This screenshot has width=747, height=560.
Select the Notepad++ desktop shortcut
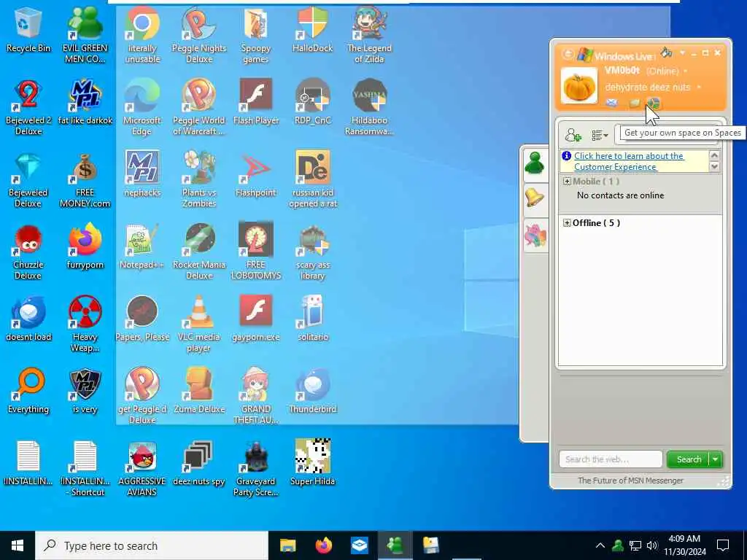142,246
